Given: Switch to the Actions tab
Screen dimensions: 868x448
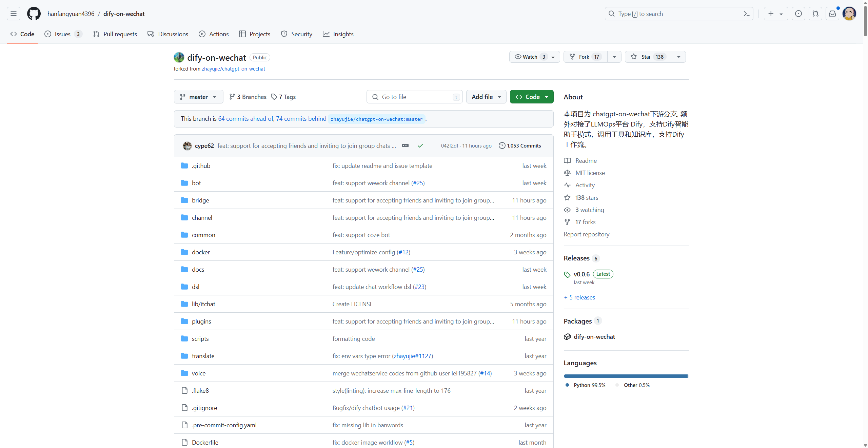Looking at the screenshot, I should pos(214,34).
